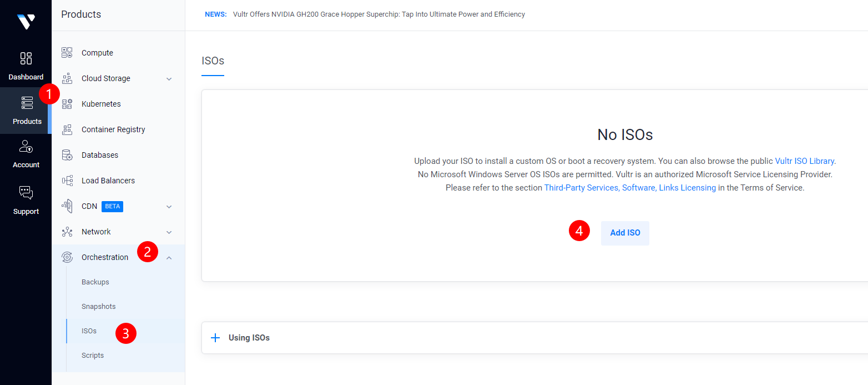Click the Compute icon
Image resolution: width=868 pixels, height=385 pixels.
coord(67,53)
